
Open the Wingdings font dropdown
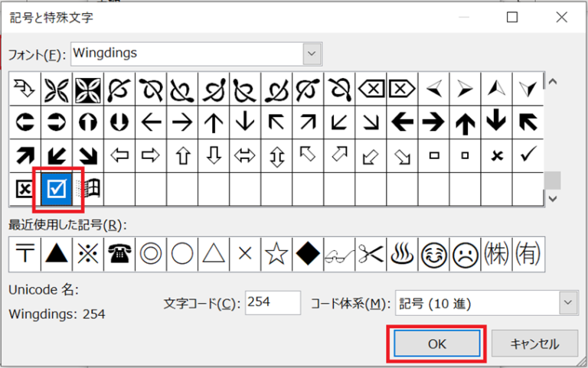311,54
